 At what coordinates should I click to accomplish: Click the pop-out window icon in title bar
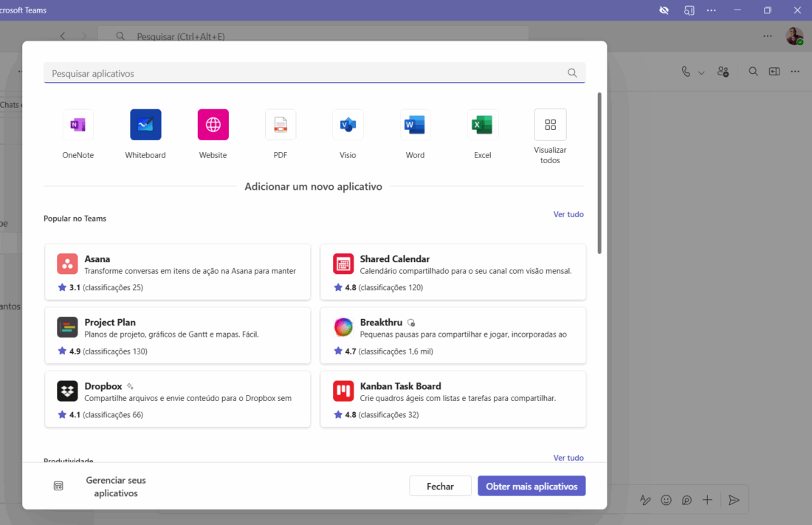(x=689, y=10)
